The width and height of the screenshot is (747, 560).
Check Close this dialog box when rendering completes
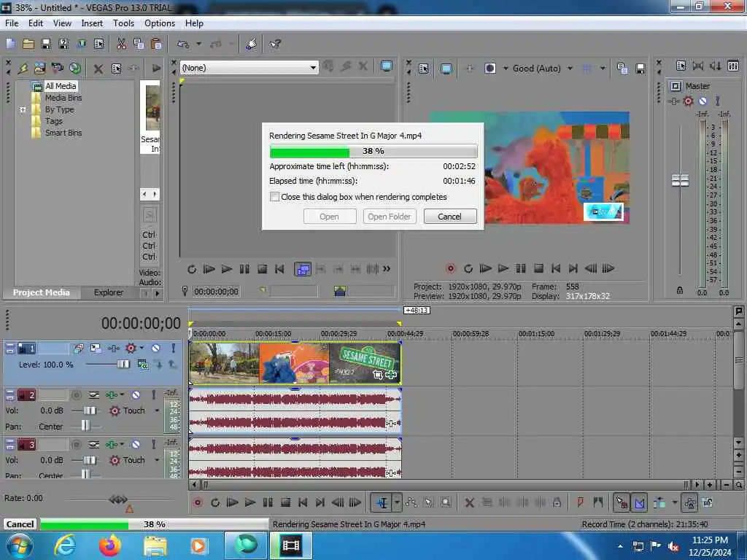[274, 197]
